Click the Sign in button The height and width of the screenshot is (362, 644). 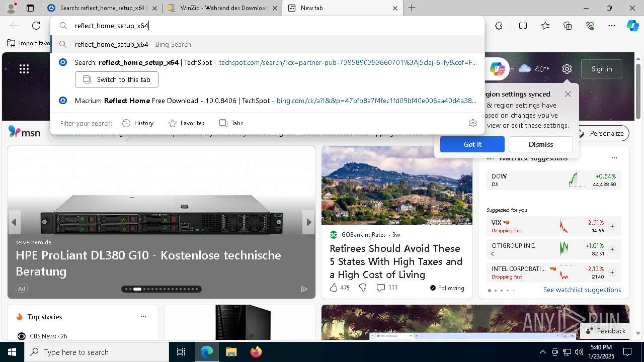coord(602,69)
